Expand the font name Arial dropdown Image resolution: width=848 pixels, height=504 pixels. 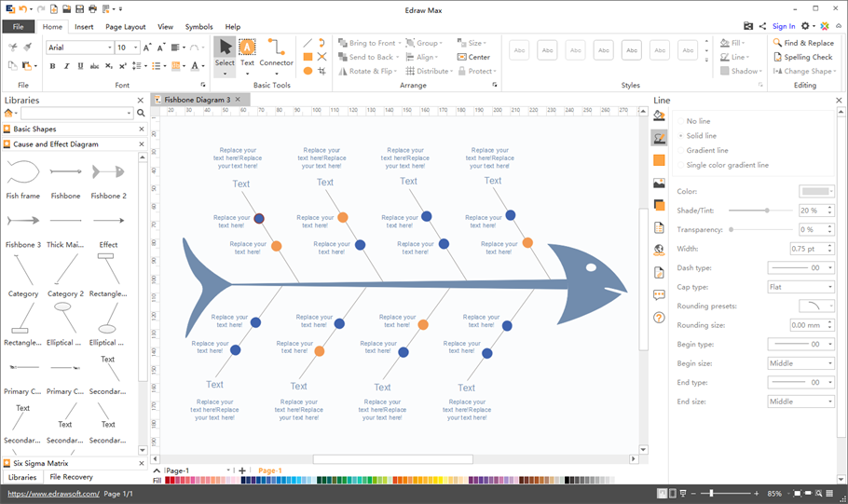[110, 48]
